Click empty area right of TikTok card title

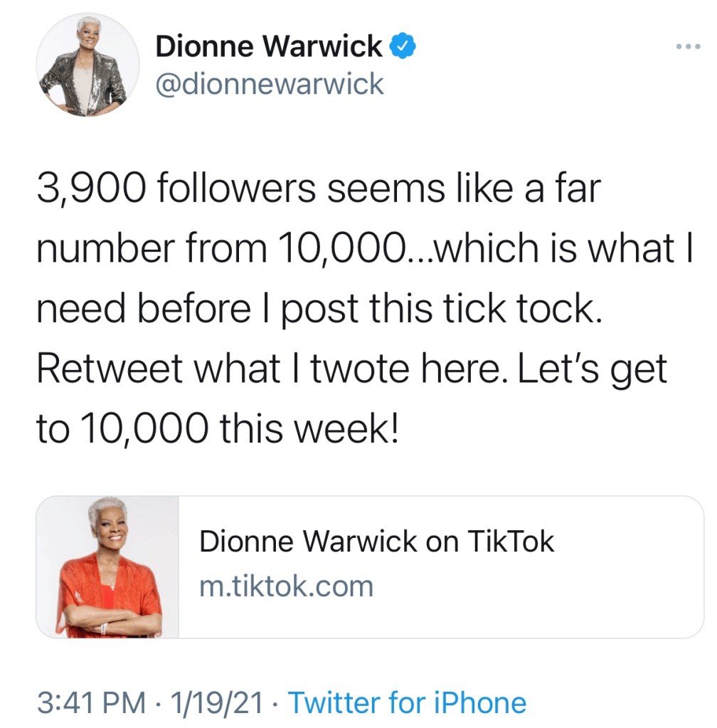[x=626, y=542]
